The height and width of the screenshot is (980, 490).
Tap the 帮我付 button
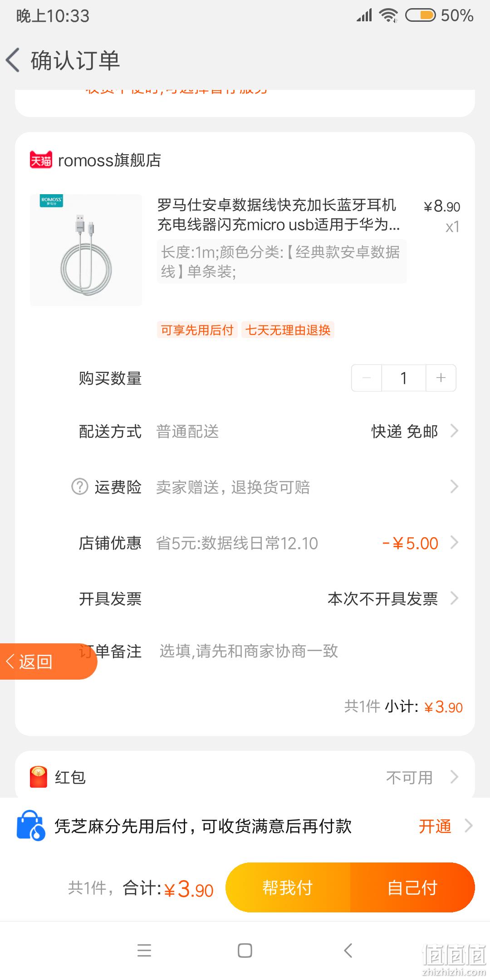tap(288, 887)
